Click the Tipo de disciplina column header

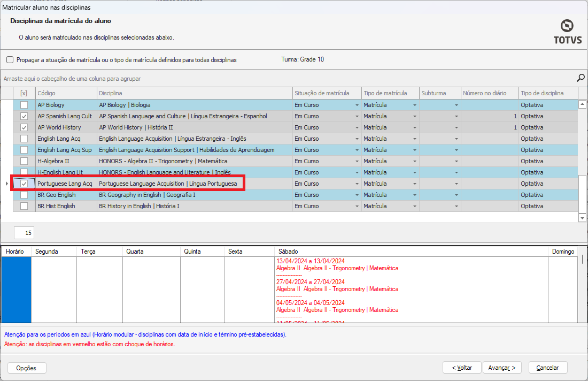pyautogui.click(x=548, y=93)
